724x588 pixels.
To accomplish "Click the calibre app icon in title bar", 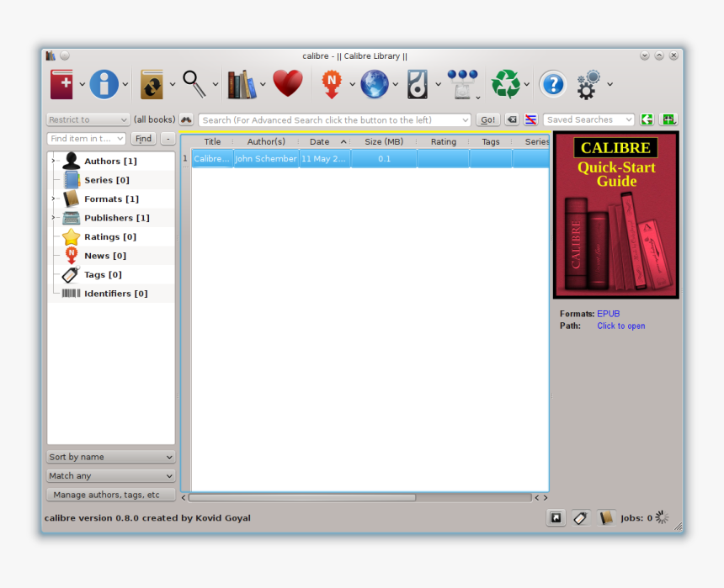I will pyautogui.click(x=51, y=56).
